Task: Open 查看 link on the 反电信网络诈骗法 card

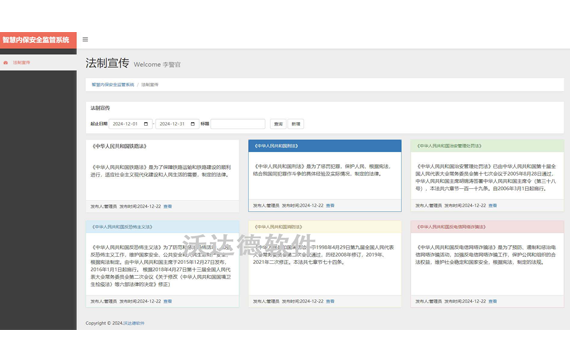Action: 493,301
